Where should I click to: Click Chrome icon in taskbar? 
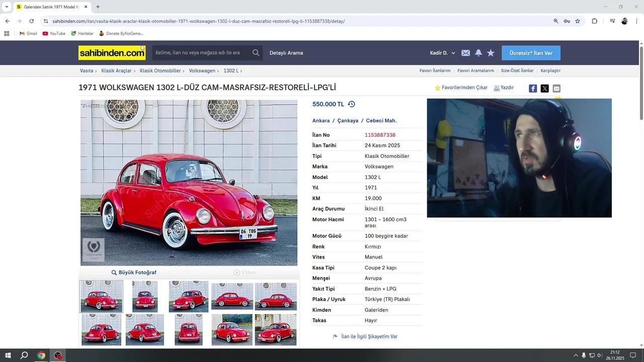(x=41, y=355)
